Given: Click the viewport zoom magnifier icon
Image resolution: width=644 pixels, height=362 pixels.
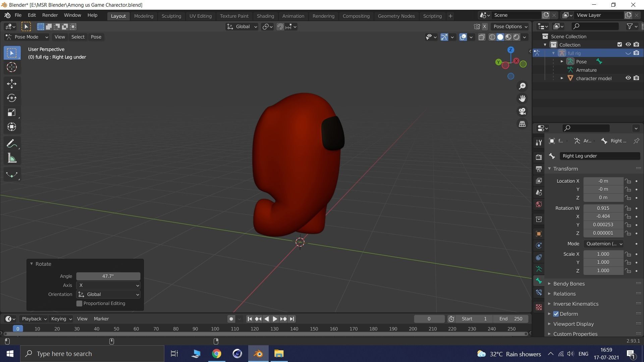Looking at the screenshot, I should click(522, 86).
